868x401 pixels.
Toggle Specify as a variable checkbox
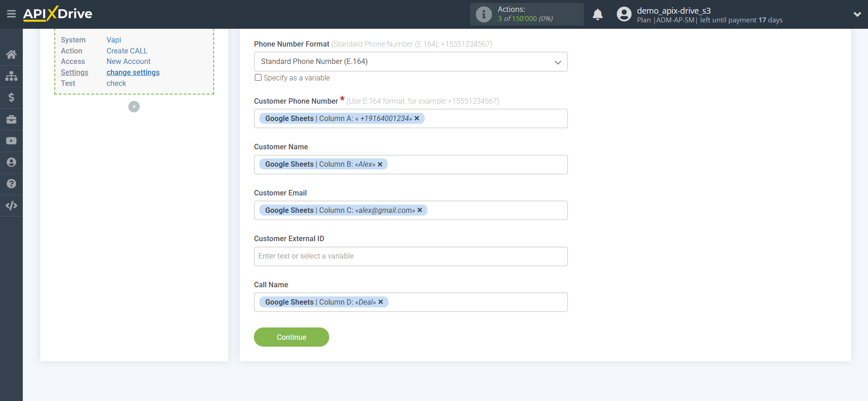point(258,78)
